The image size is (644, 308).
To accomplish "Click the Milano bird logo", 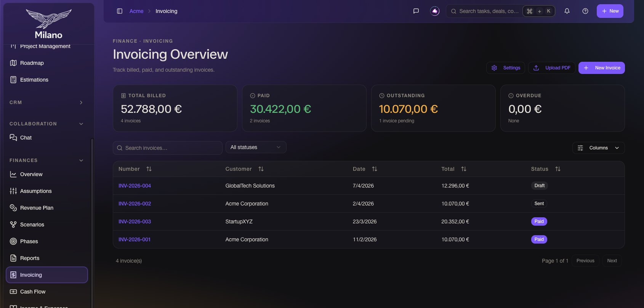I will tap(48, 19).
